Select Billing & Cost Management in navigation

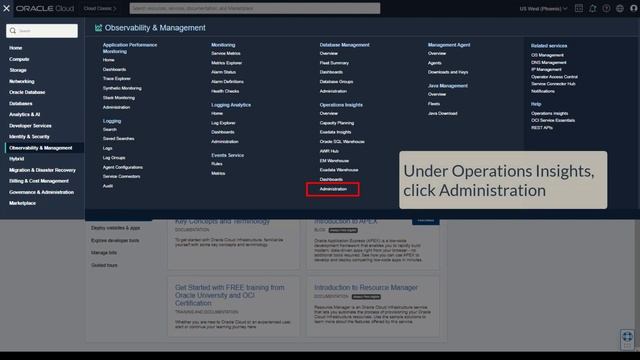39,181
